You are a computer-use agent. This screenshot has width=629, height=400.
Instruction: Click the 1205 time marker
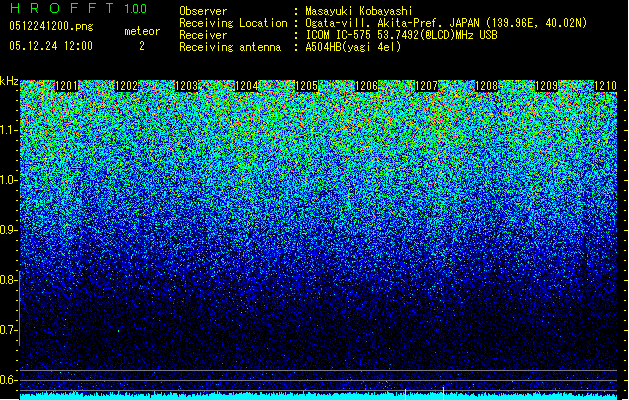pyautogui.click(x=307, y=86)
